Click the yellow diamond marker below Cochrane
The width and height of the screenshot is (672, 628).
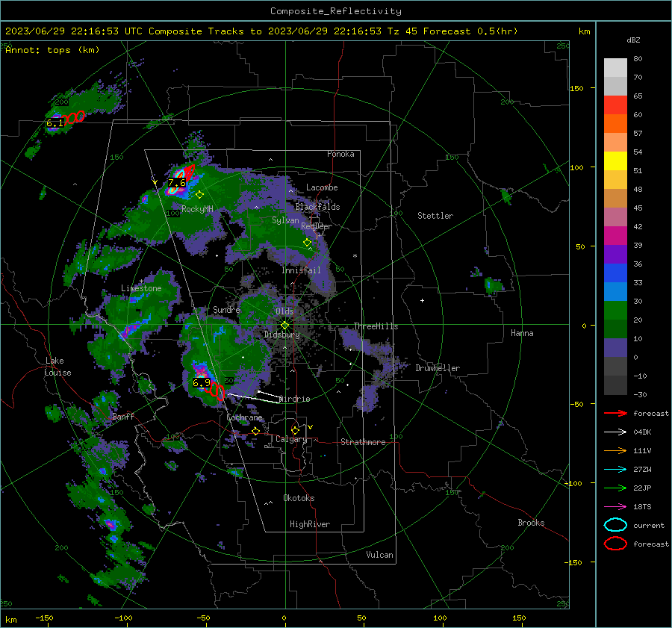[x=256, y=431]
